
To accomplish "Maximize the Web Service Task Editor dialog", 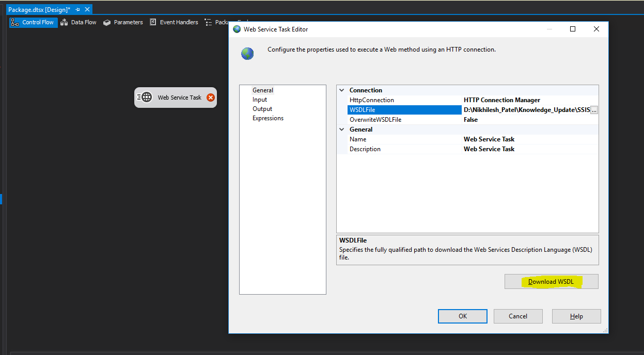I will click(x=572, y=29).
